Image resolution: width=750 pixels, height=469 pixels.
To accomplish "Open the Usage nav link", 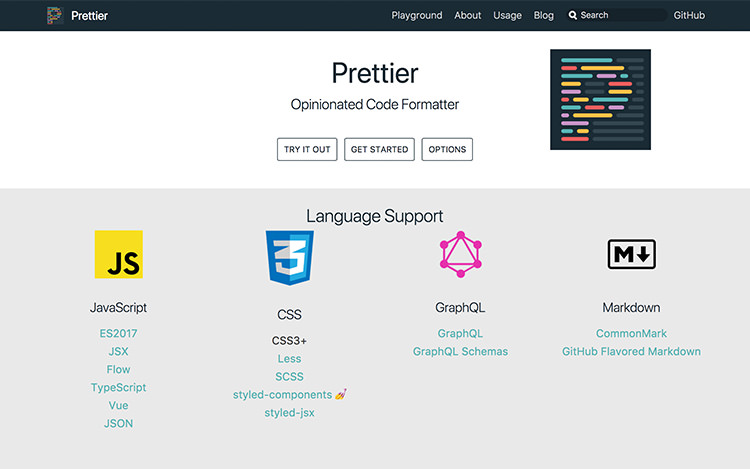I will [x=507, y=15].
